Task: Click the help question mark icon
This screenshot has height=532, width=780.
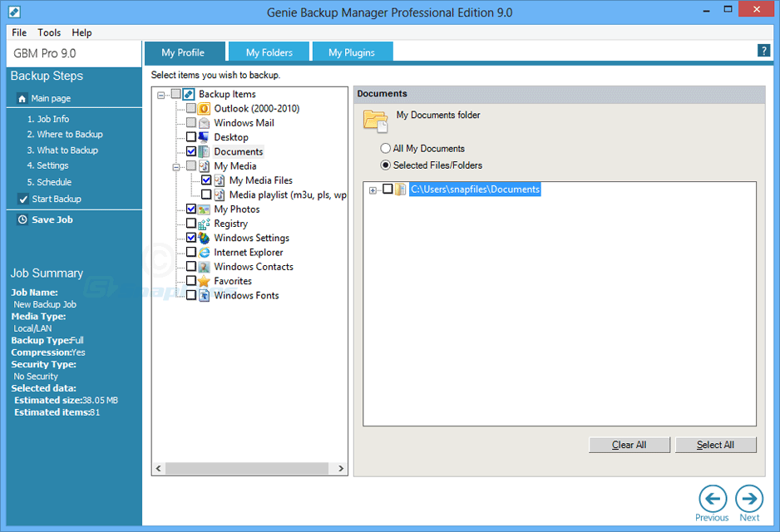Action: pyautogui.click(x=764, y=50)
